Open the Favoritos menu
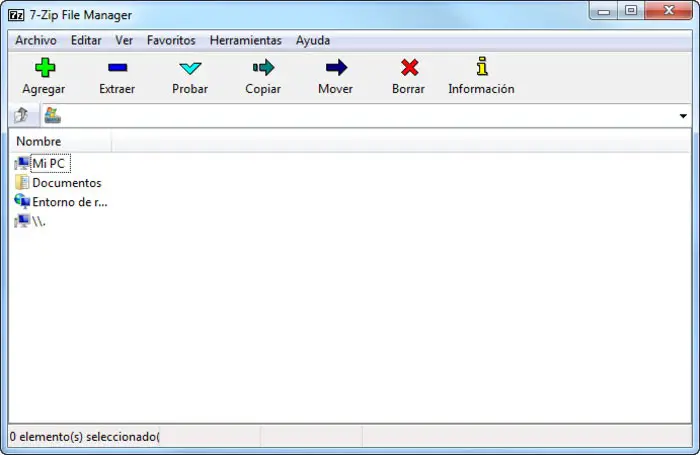The image size is (700, 455). coord(171,41)
